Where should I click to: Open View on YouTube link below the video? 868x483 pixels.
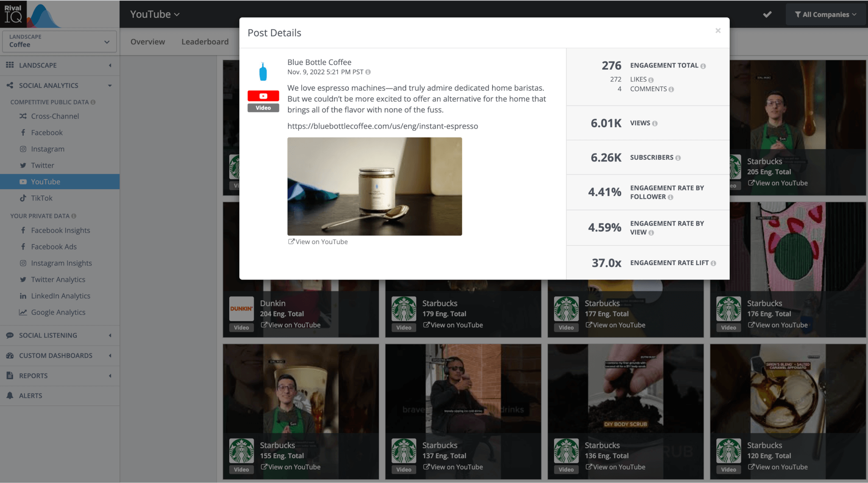tap(317, 241)
